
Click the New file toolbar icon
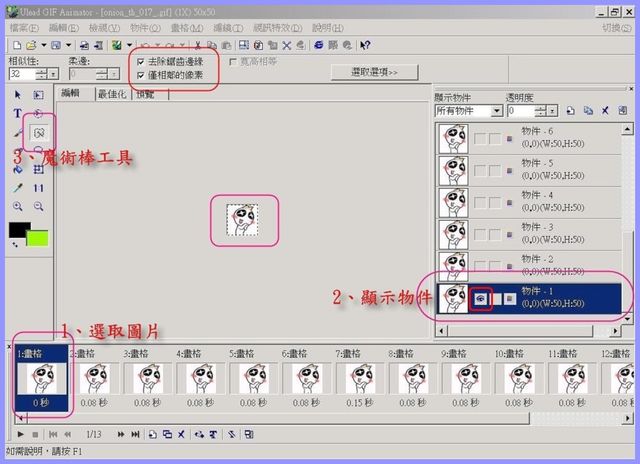(17, 45)
